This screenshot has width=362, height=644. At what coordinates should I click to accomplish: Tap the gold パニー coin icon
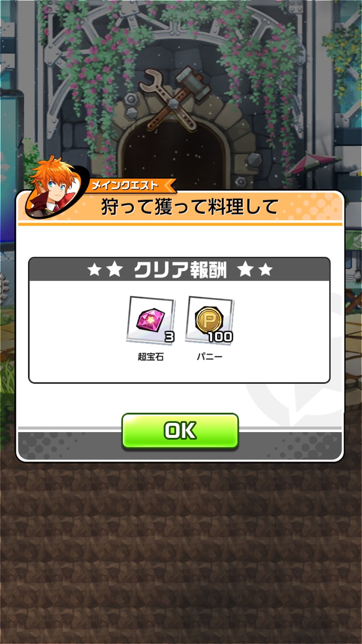pyautogui.click(x=209, y=320)
